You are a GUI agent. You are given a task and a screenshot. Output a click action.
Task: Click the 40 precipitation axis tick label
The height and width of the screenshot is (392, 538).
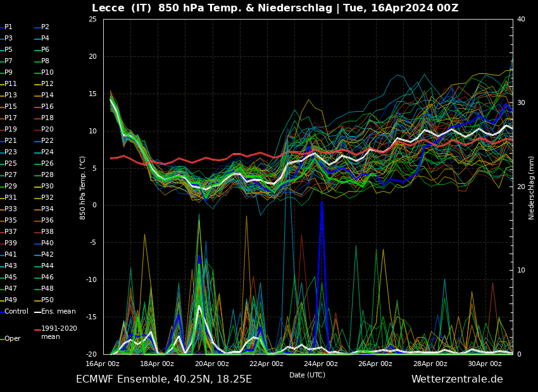(521, 19)
